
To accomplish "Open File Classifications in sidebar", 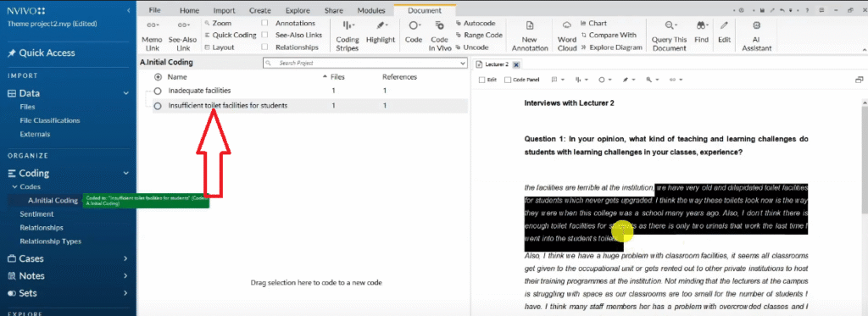I will [x=50, y=120].
